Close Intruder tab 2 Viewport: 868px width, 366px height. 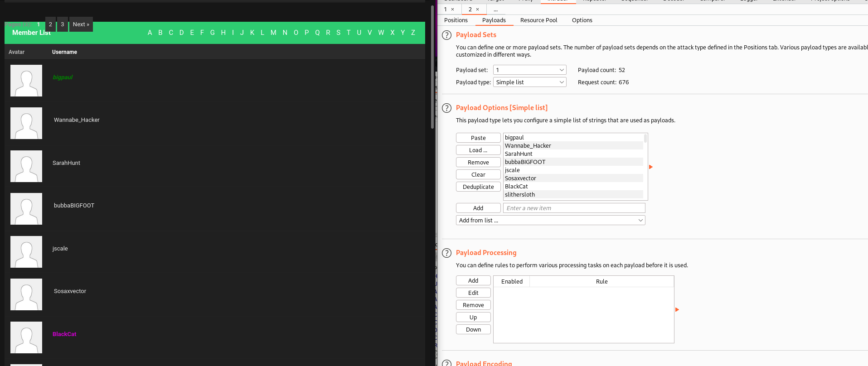click(x=477, y=10)
